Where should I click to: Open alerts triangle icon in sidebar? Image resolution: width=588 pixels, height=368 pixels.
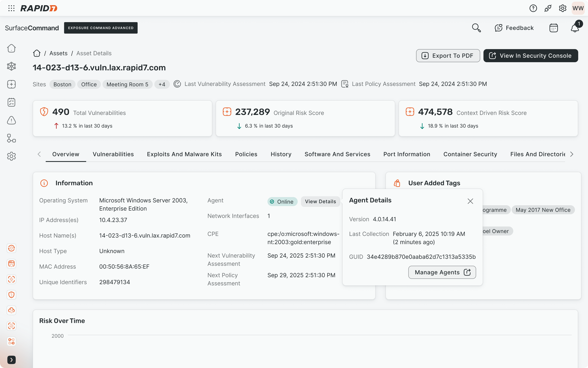[x=12, y=120]
